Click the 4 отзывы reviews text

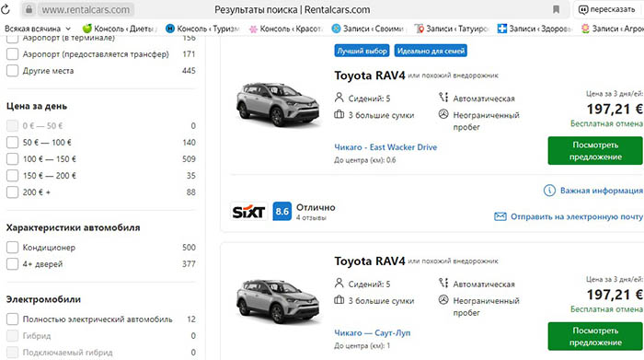point(311,218)
